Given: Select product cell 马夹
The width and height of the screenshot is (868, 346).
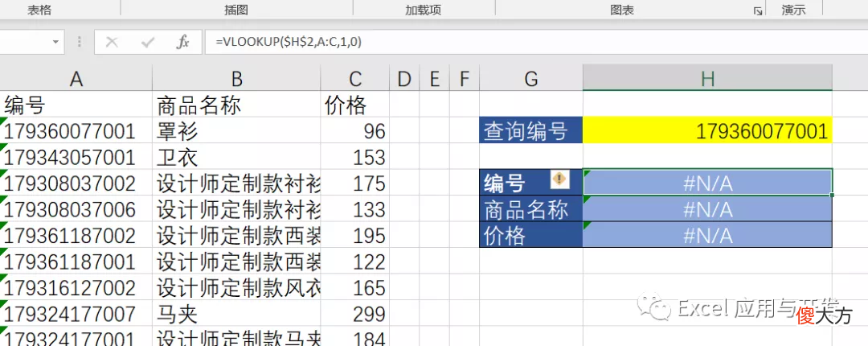Looking at the screenshot, I should pyautogui.click(x=236, y=313).
